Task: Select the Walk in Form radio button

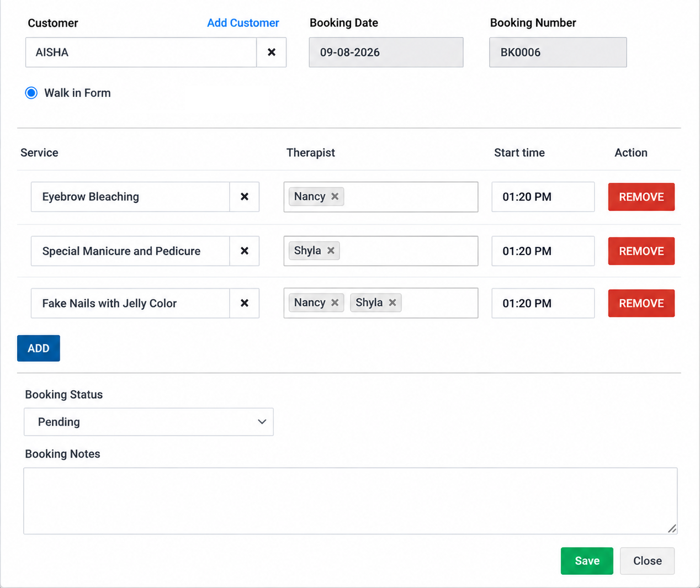Action: point(31,93)
